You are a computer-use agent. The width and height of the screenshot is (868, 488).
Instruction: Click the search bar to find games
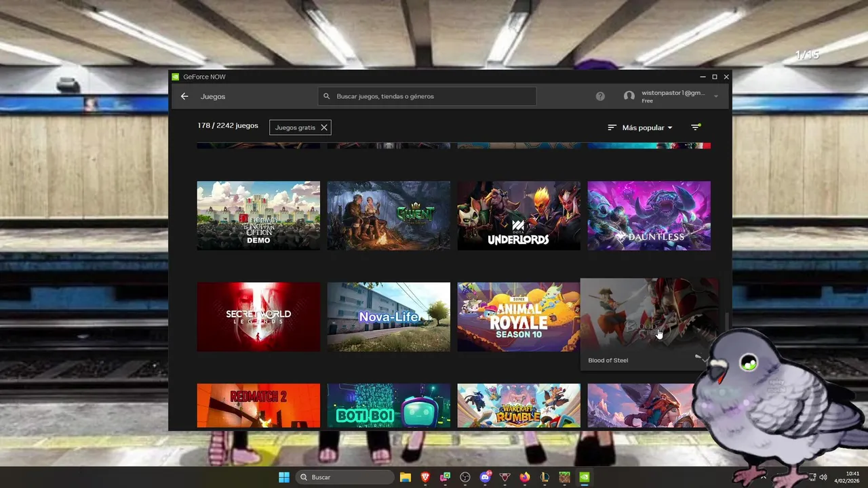[427, 96]
